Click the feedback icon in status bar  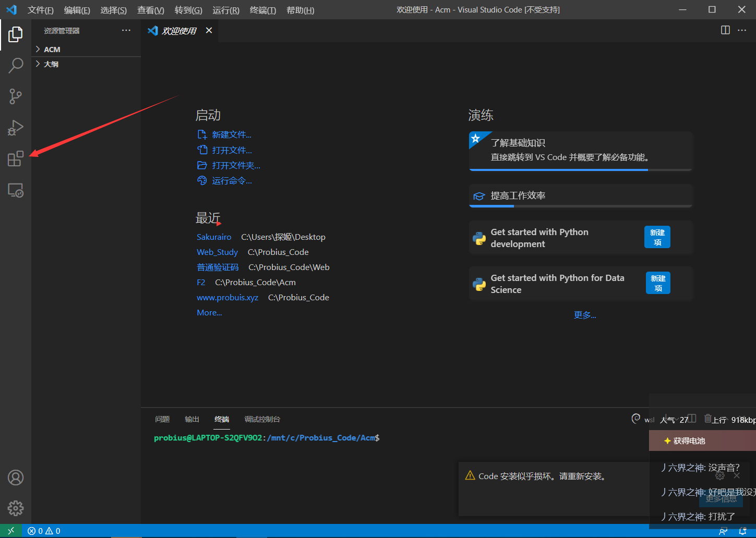[723, 531]
